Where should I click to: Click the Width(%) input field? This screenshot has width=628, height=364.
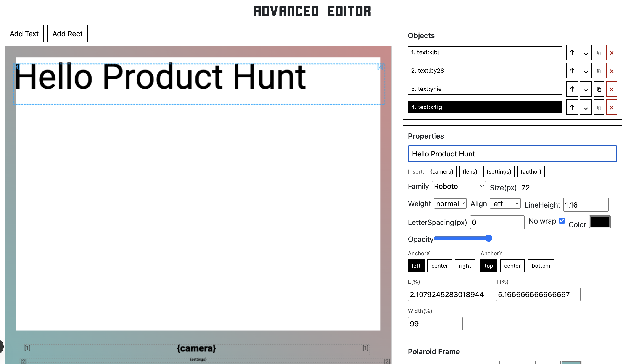pos(435,324)
